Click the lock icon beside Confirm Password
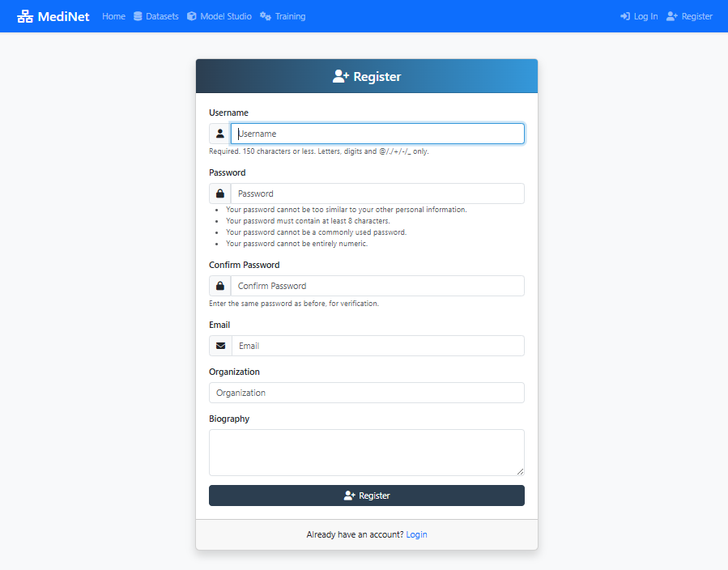The width and height of the screenshot is (728, 570). tap(220, 286)
